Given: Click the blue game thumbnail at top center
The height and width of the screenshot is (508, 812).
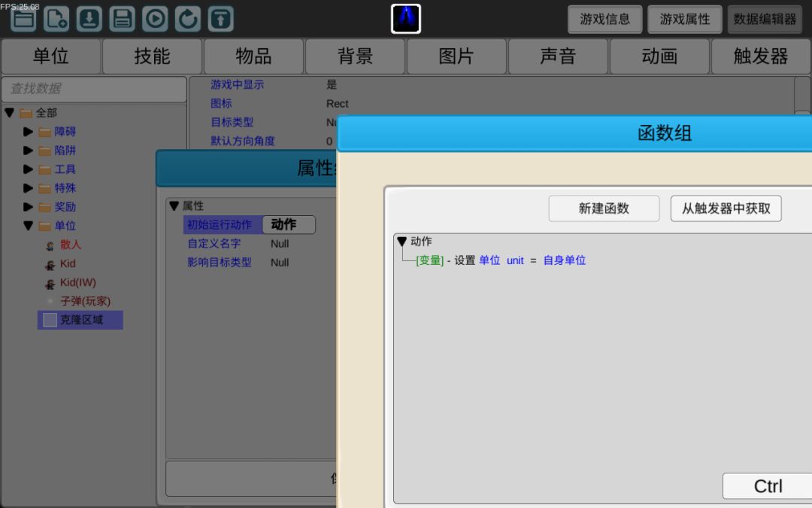Looking at the screenshot, I should 405,19.
